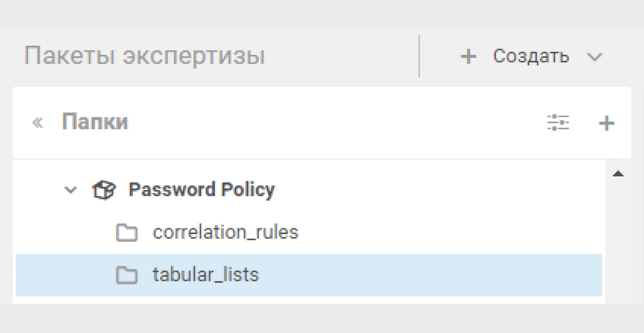Click the Создать button label
The width and height of the screenshot is (644, 333).
tap(531, 56)
